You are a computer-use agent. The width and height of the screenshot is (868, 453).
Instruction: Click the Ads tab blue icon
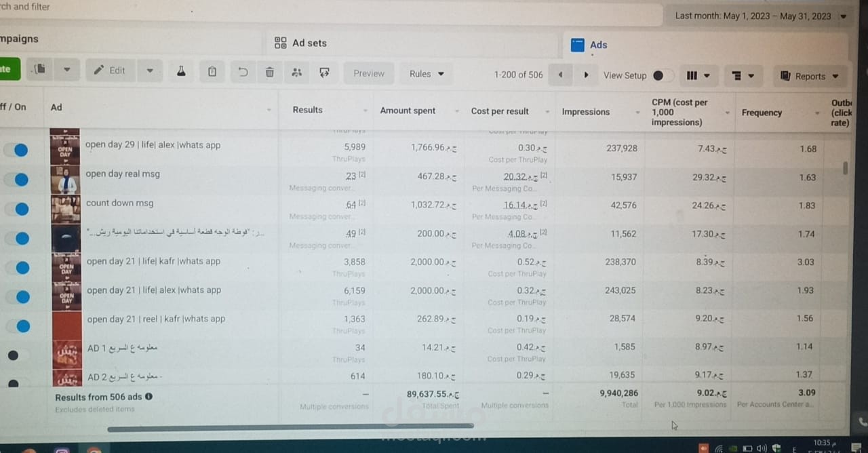(x=578, y=45)
